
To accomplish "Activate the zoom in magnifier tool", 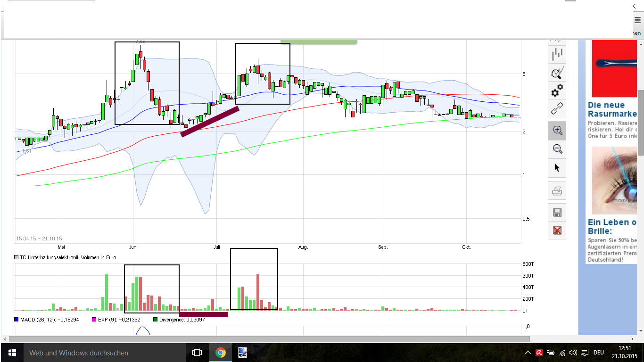I will [x=557, y=131].
